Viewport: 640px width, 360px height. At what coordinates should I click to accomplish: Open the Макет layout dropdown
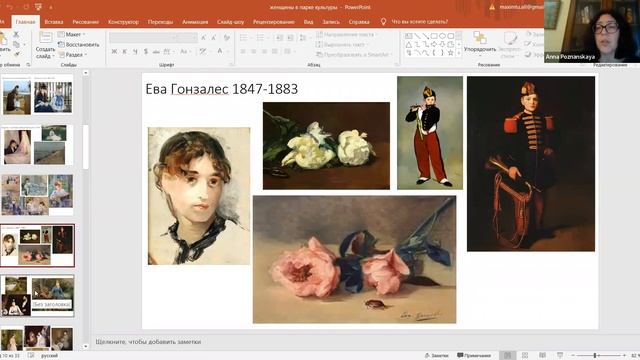click(x=72, y=35)
